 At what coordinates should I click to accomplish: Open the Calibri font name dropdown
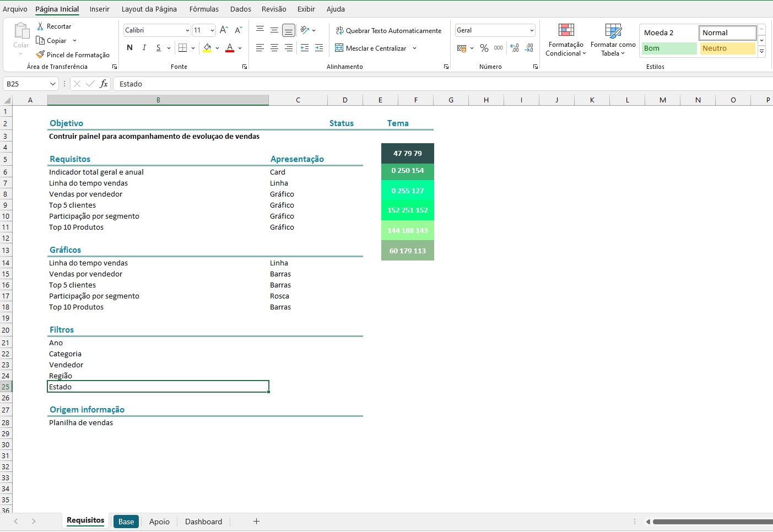187,31
